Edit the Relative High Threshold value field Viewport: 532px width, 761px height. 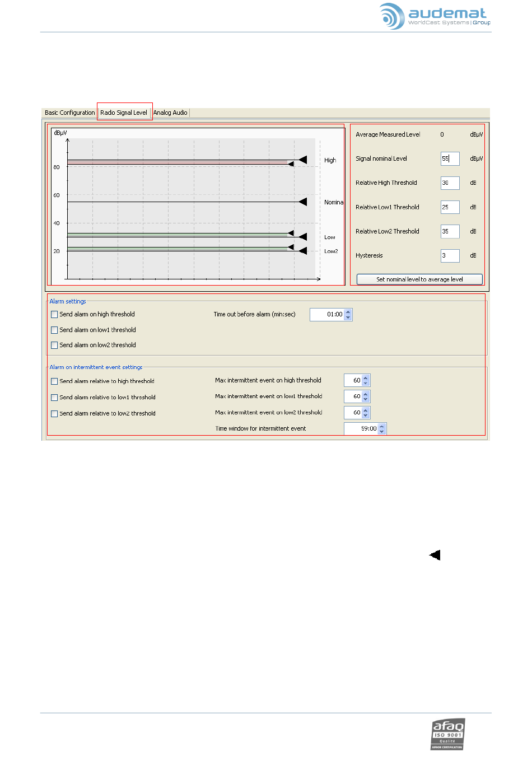(x=450, y=183)
